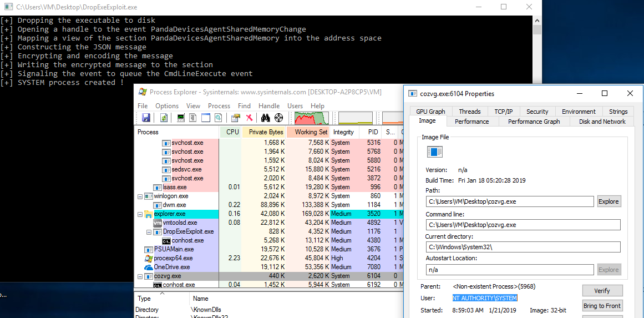The height and width of the screenshot is (318, 644).
Task: Click the binoculars Find Handle icon
Action: tap(265, 118)
